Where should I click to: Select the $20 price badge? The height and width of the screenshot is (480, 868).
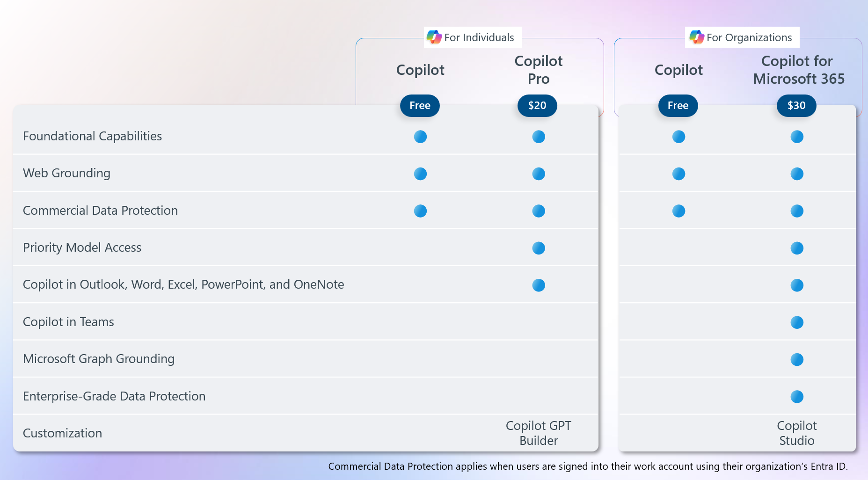tap(537, 106)
